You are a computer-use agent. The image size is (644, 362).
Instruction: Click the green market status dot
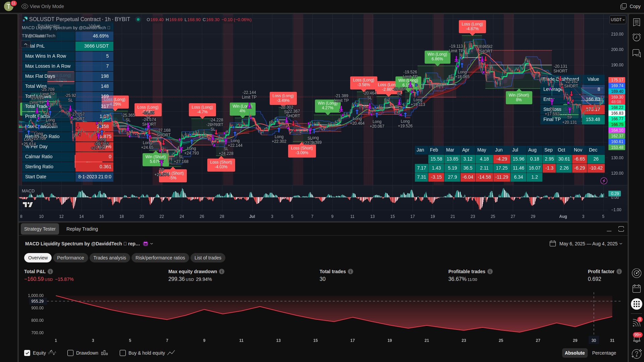[x=138, y=19]
